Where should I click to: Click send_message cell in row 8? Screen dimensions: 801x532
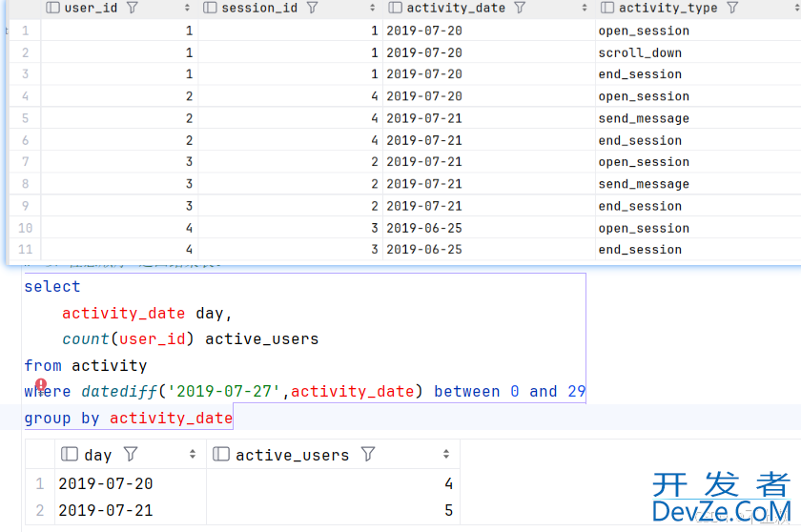pos(698,184)
